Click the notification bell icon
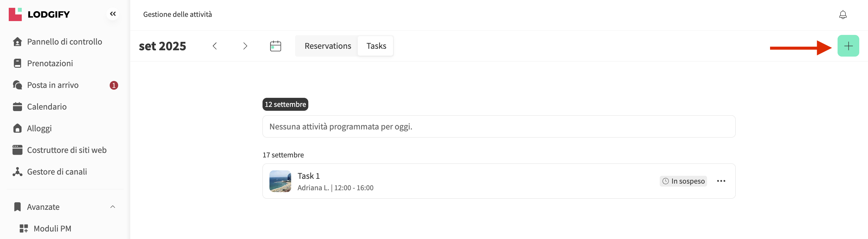868x239 pixels. click(842, 14)
